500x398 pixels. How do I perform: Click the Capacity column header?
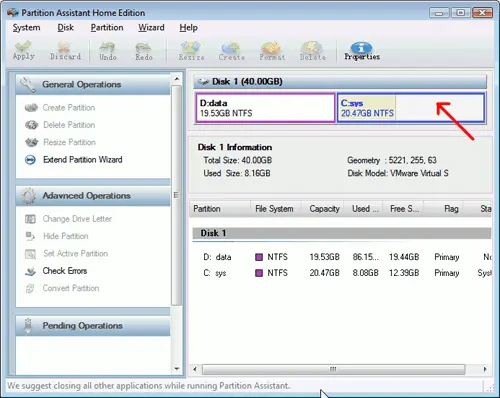(x=322, y=209)
